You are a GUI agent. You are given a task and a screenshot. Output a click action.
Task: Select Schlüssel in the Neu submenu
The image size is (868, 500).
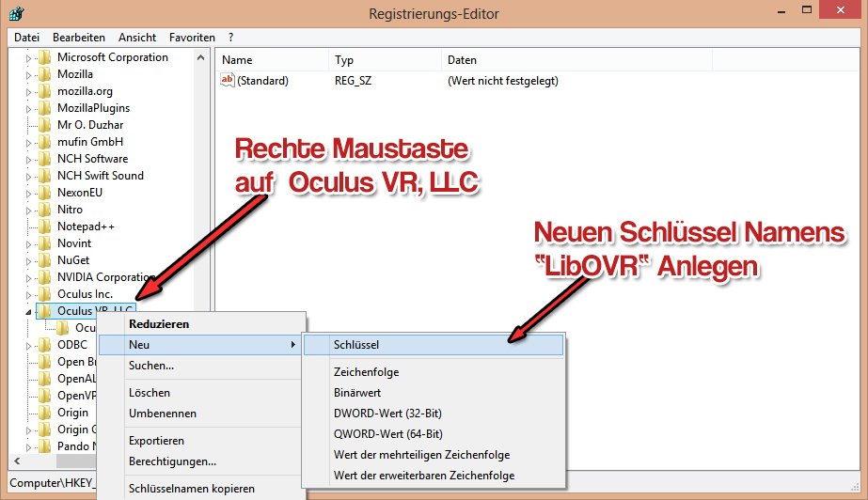click(434, 345)
